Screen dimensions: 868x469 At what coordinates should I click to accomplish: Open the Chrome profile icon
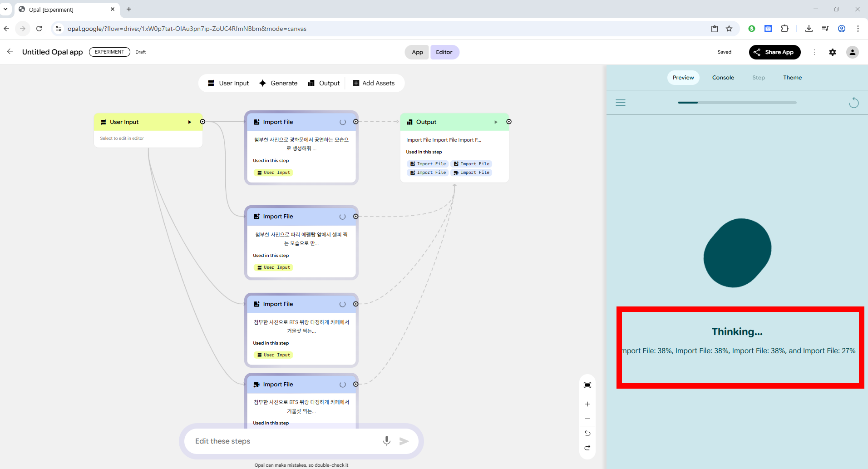[842, 29]
